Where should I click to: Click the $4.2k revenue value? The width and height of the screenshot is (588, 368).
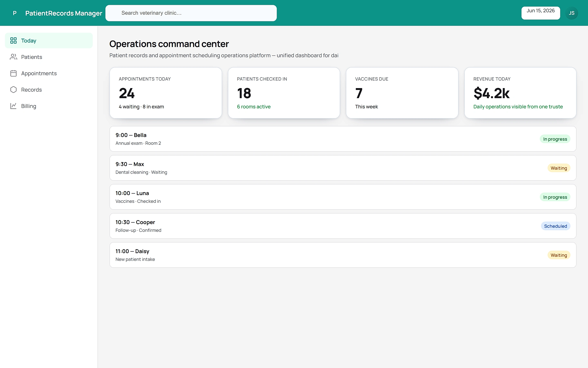(x=491, y=93)
